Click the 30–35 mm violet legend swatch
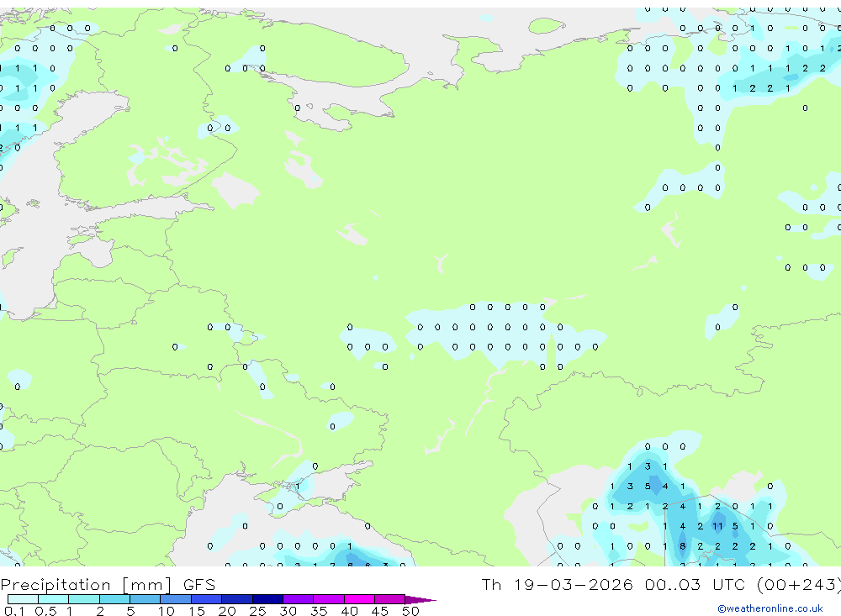The height and width of the screenshot is (616, 841). tap(299, 599)
